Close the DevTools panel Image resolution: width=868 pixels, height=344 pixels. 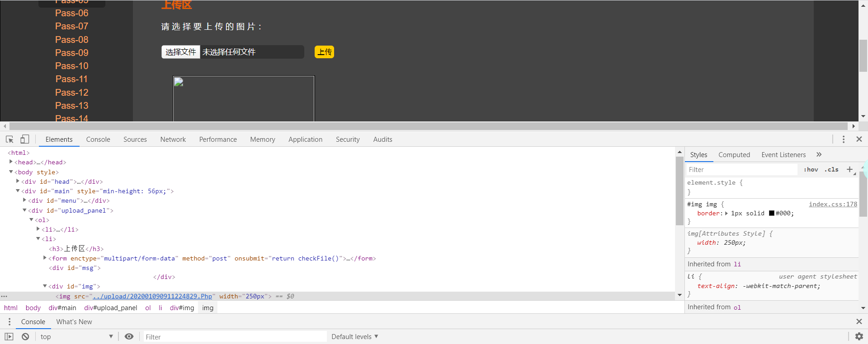859,139
